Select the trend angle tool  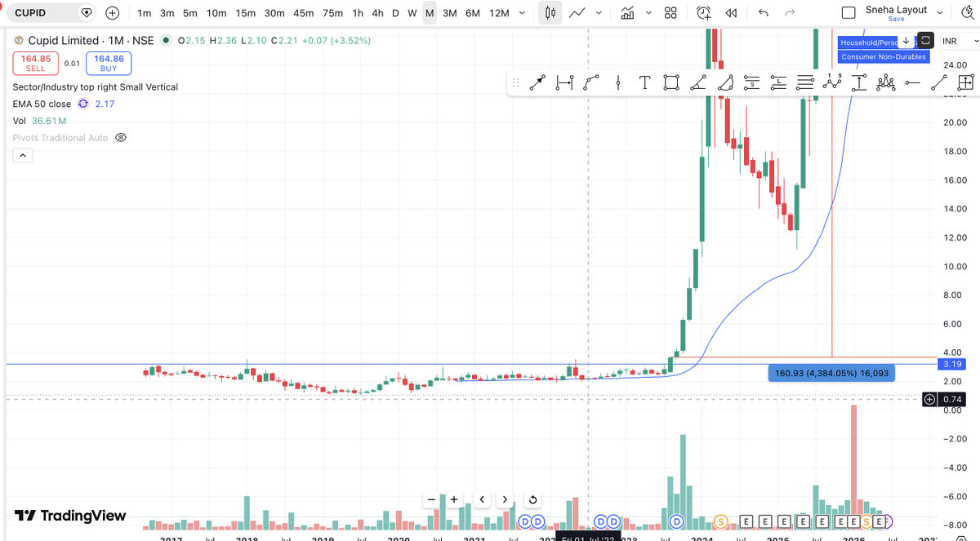(698, 82)
